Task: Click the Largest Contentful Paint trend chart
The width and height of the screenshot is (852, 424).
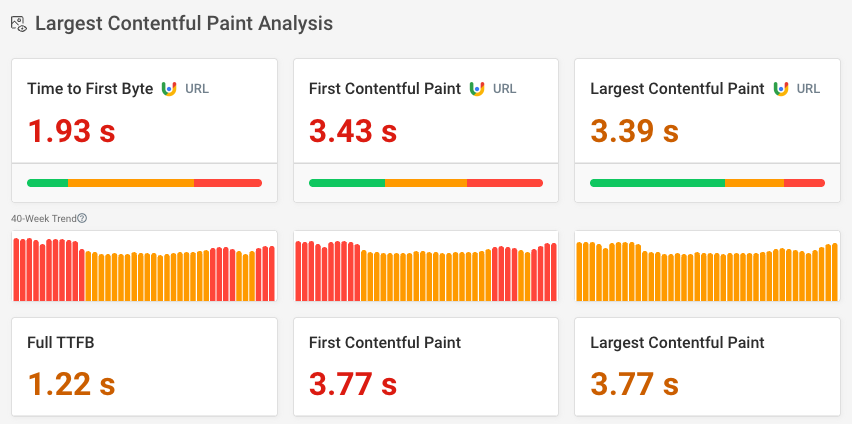Action: point(707,268)
